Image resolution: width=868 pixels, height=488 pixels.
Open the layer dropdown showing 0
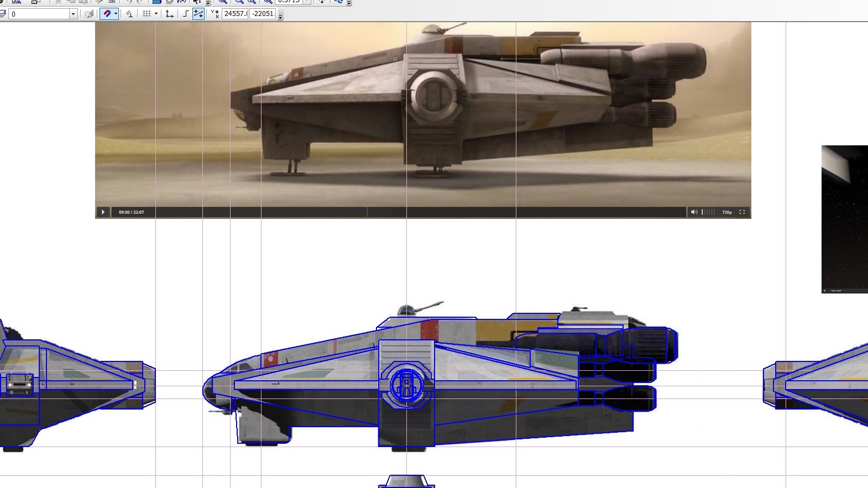tap(72, 14)
